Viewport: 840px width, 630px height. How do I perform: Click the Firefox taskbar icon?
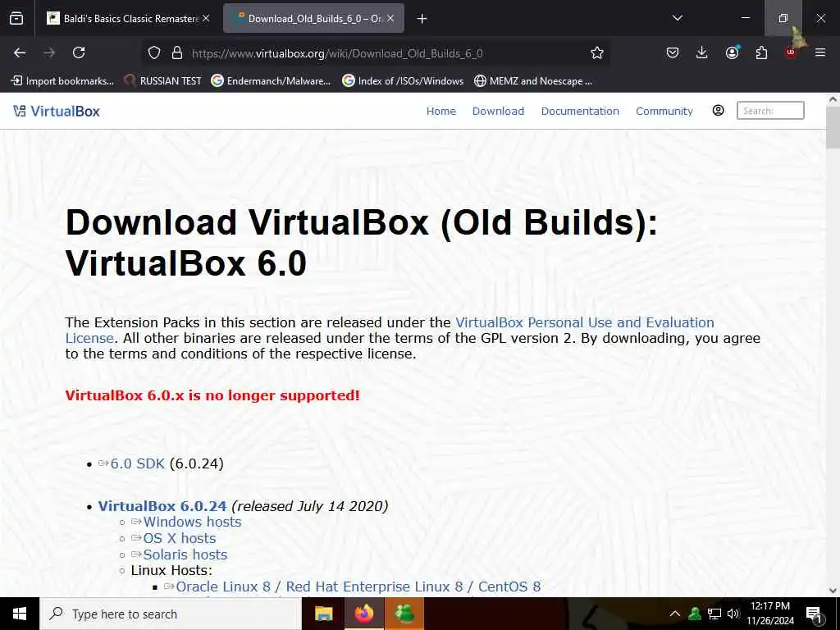pos(363,614)
